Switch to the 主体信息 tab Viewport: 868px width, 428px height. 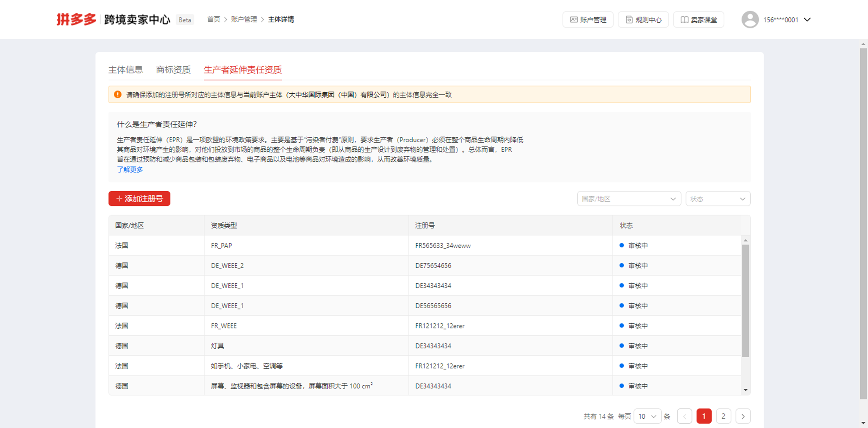(x=126, y=70)
